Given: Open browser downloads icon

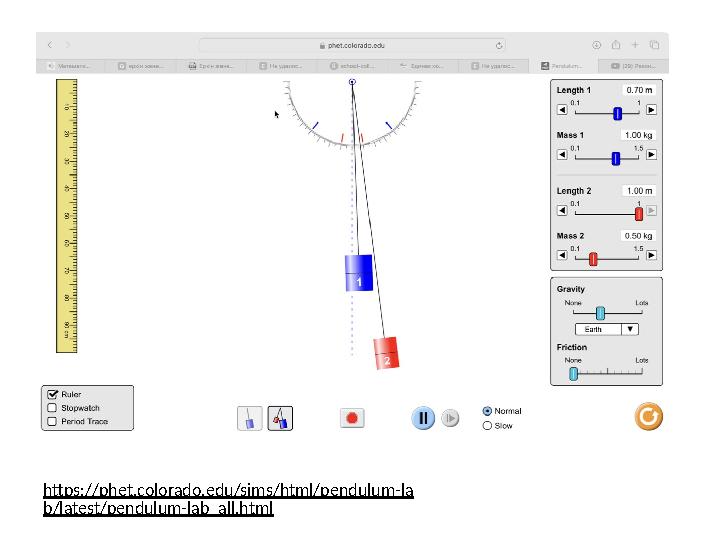Looking at the screenshot, I should (596, 45).
